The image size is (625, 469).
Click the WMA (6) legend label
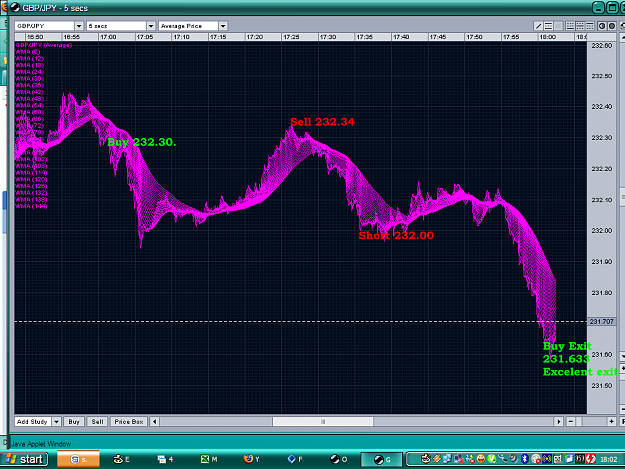28,52
